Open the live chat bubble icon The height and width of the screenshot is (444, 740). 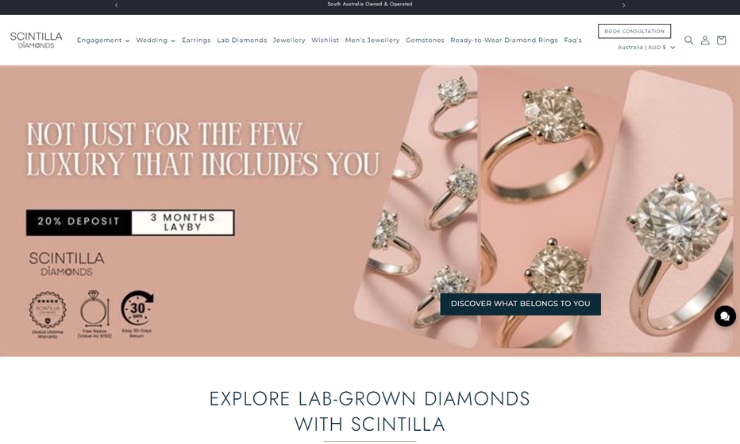[x=725, y=316]
